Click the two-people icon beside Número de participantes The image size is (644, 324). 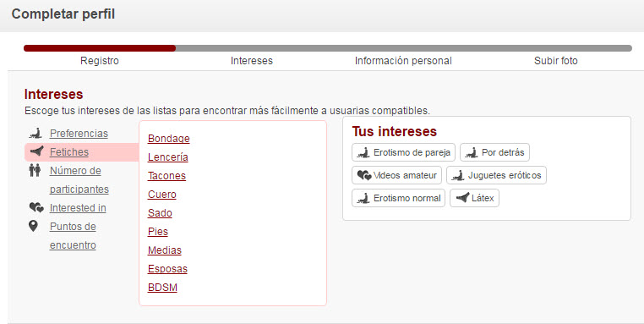pyautogui.click(x=35, y=170)
